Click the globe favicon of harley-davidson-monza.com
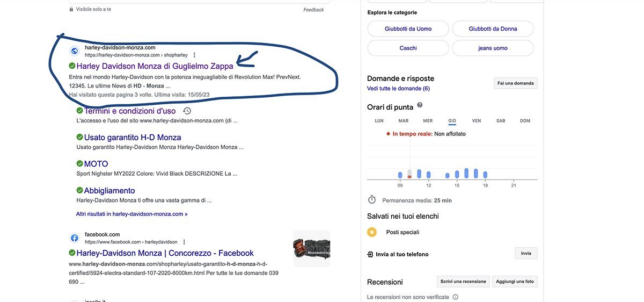The width and height of the screenshot is (644, 302). 75,51
